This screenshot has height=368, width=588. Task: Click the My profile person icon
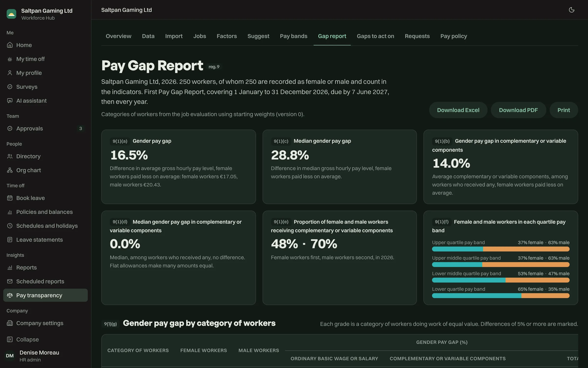click(x=10, y=73)
